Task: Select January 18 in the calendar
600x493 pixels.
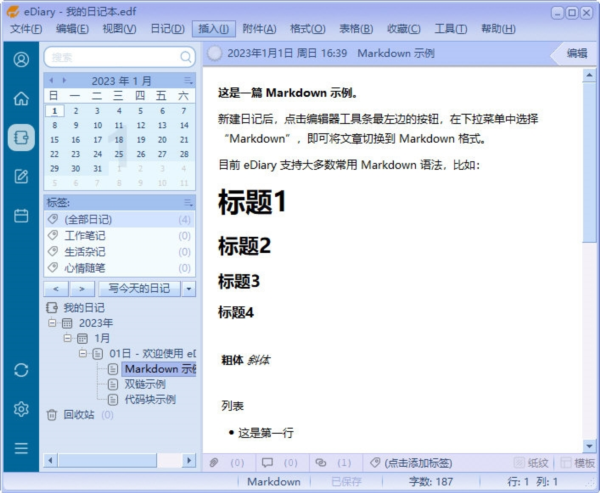Action: tap(119, 140)
